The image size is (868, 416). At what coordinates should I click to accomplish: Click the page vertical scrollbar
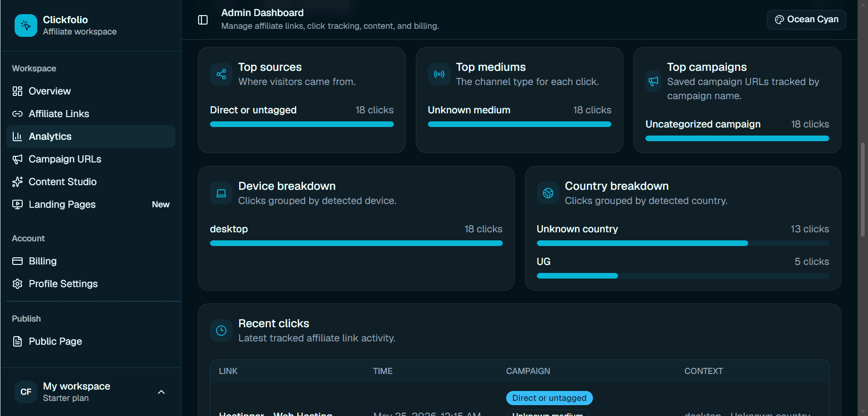(863, 189)
